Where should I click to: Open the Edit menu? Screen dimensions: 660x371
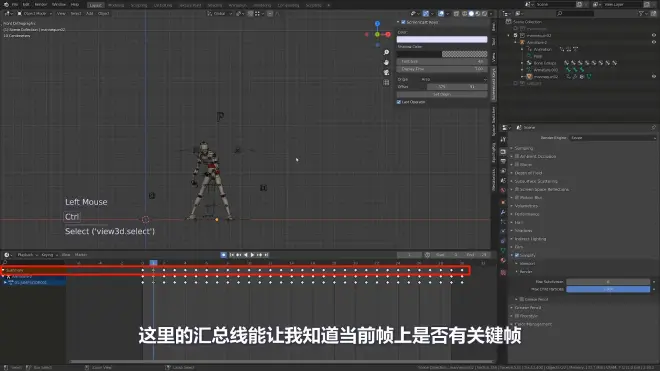tap(26, 5)
